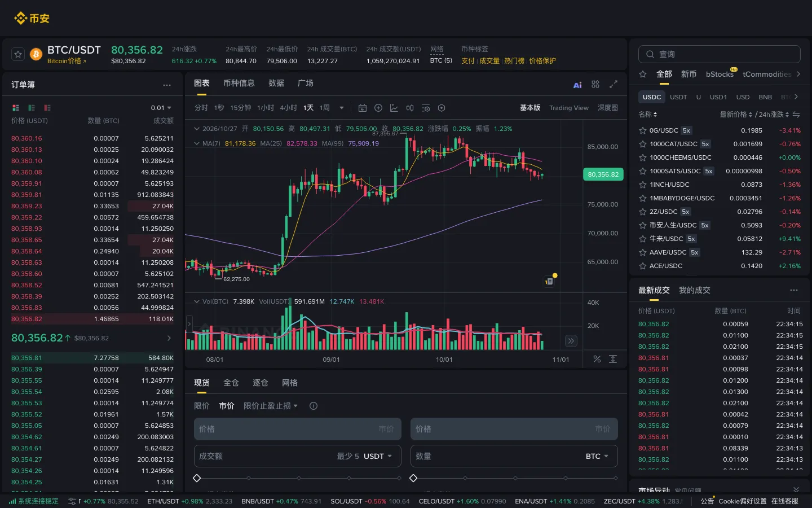Focus the 查询 market search field
Image resolution: width=812 pixels, height=508 pixels.
coord(720,54)
